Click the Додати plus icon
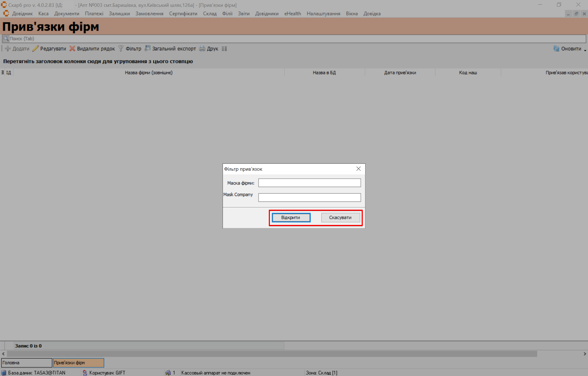588x376 pixels. tap(8, 49)
